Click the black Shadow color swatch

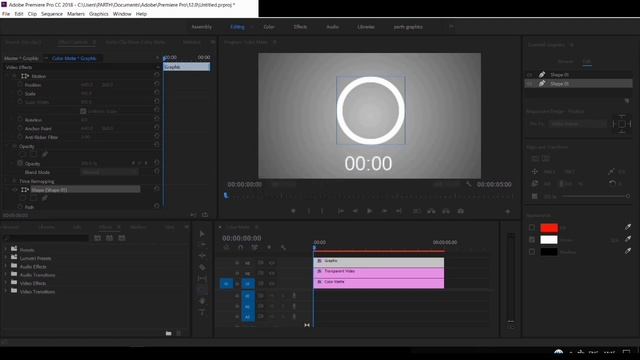pos(549,252)
